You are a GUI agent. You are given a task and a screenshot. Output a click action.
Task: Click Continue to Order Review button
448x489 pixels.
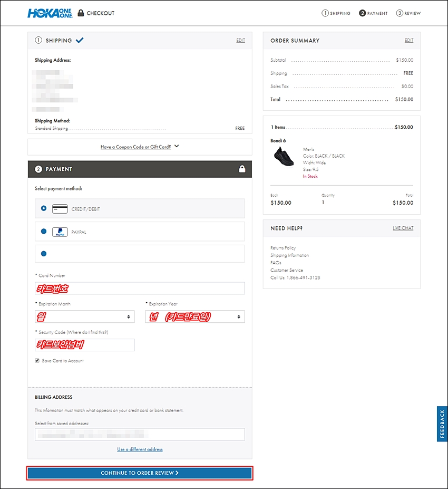point(140,473)
